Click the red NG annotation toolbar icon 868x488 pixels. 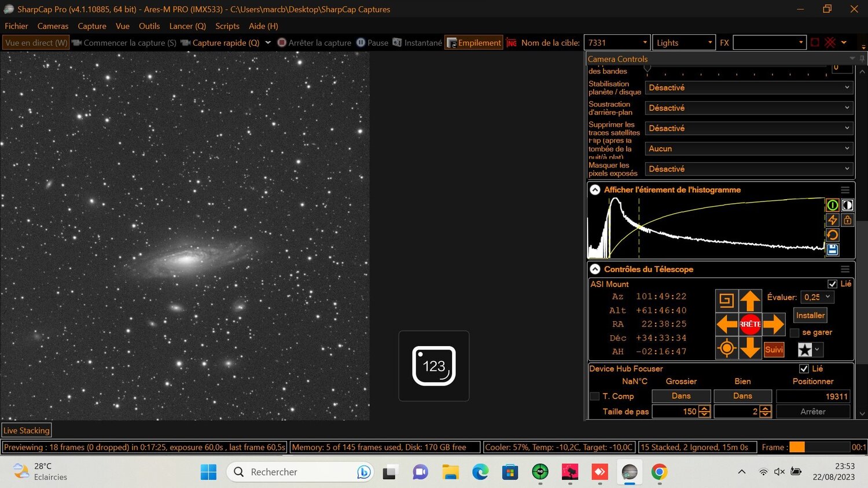pos(512,43)
